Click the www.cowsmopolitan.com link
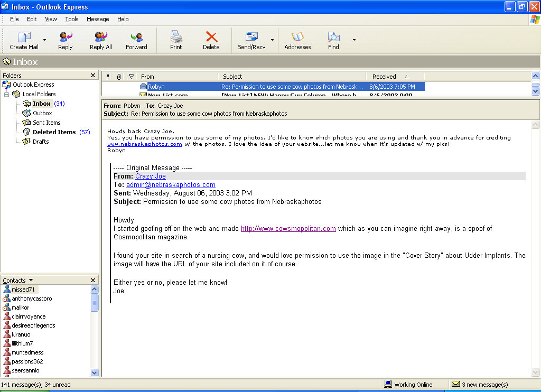541x392 pixels. pos(288,229)
